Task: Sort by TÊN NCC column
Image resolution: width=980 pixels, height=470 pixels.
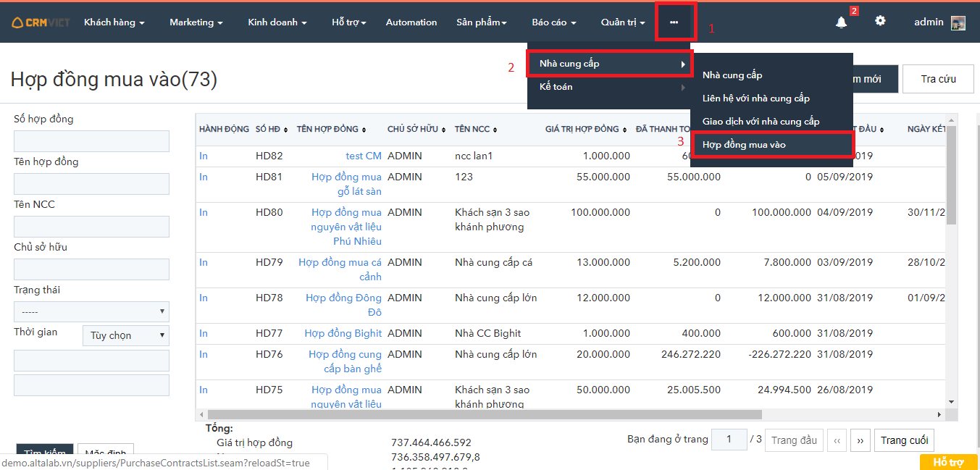Action: point(476,129)
